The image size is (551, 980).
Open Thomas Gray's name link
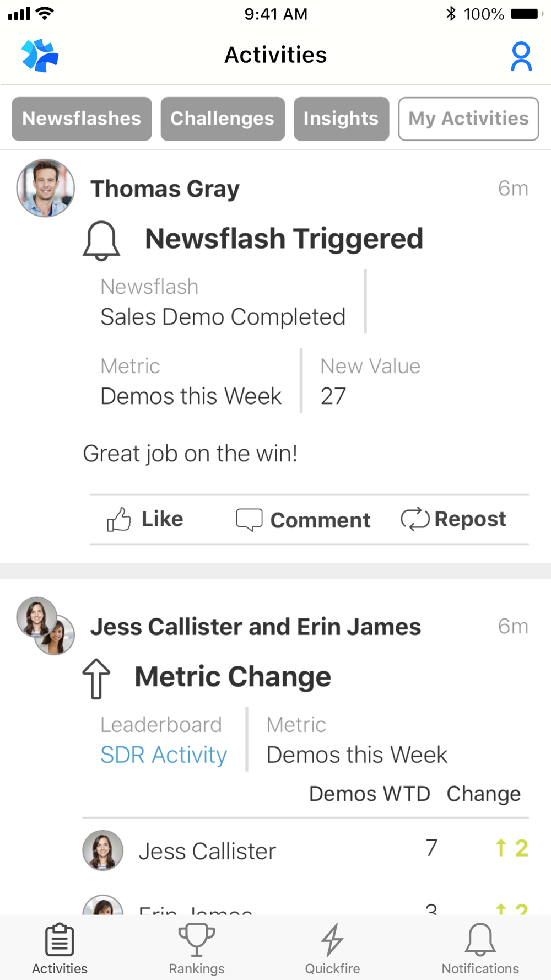[165, 189]
